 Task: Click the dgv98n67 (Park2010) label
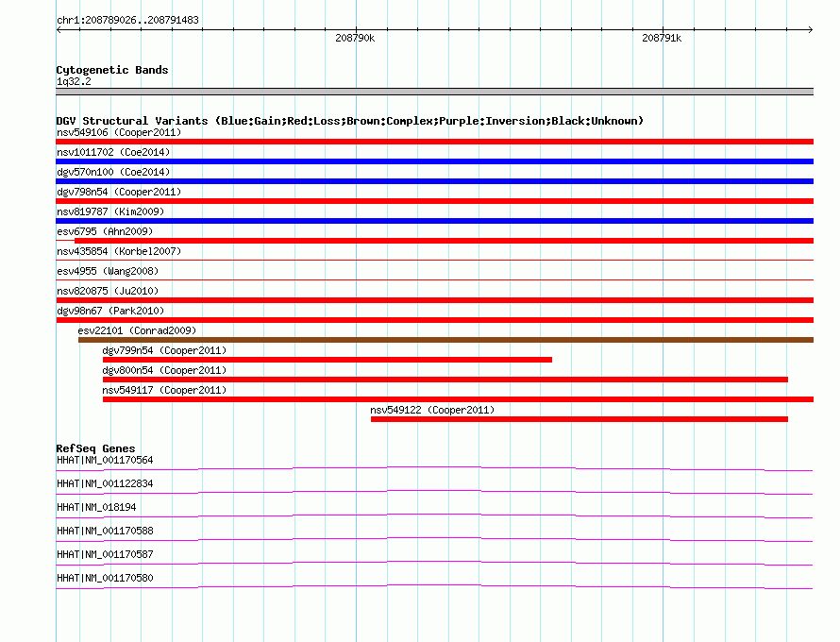pyautogui.click(x=110, y=311)
